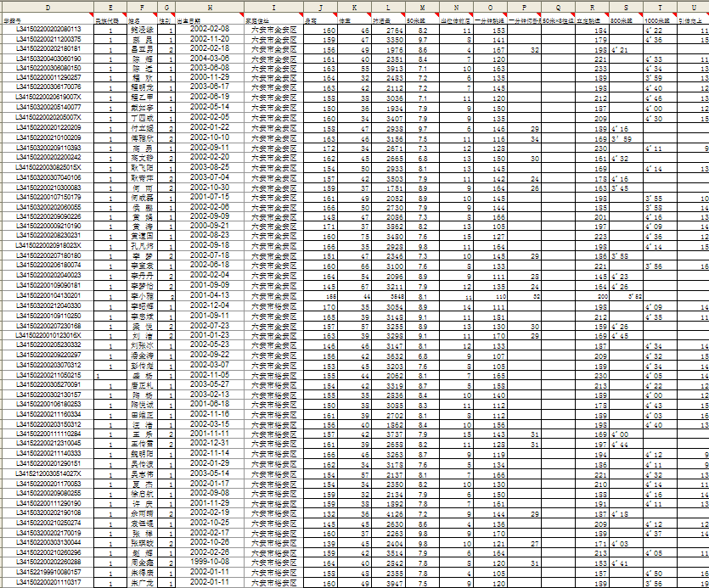Select column Q header
The height and width of the screenshot is (588, 709).
click(x=558, y=8)
